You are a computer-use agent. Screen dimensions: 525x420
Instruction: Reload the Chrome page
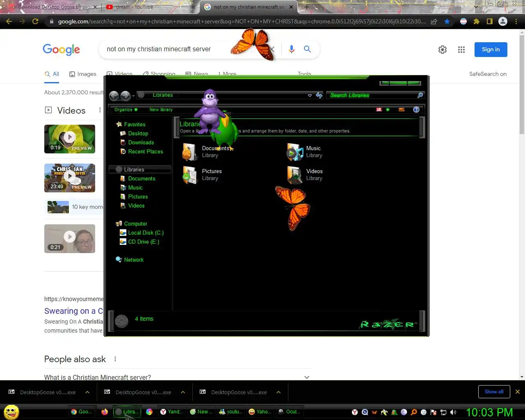click(36, 21)
